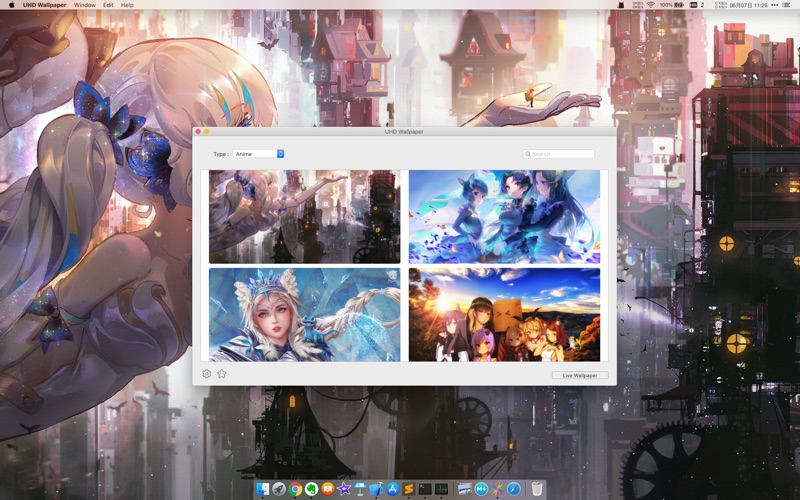This screenshot has width=800, height=500.
Task: Select the floating city girl wallpaper thumbnail
Action: 305,217
